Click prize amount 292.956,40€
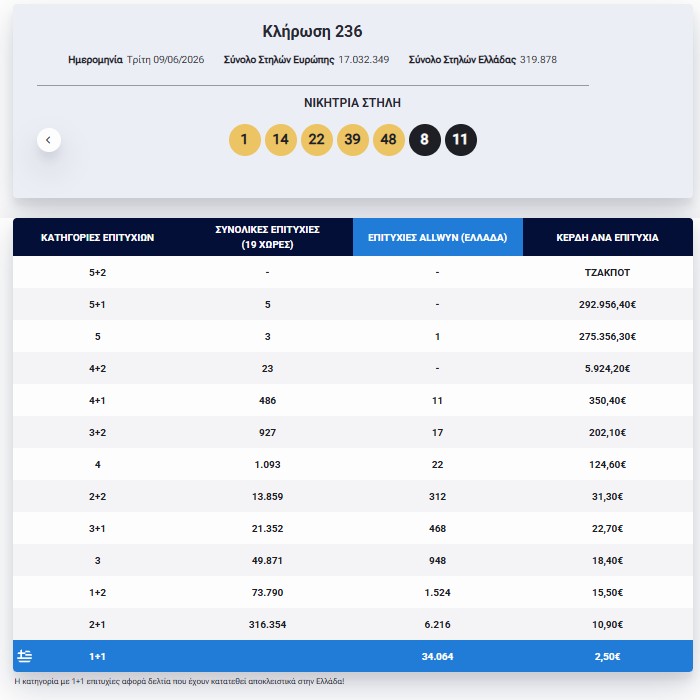Image resolution: width=700 pixels, height=700 pixels. point(607,304)
